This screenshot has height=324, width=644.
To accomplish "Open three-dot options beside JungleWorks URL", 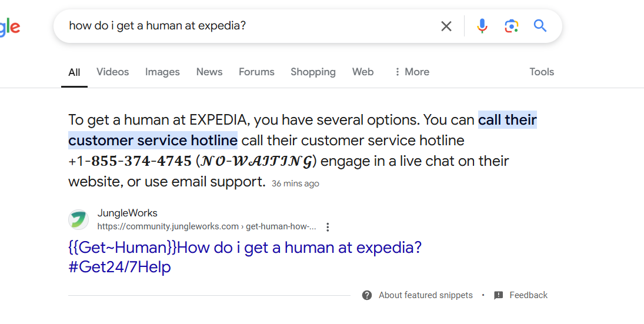I will pyautogui.click(x=328, y=227).
